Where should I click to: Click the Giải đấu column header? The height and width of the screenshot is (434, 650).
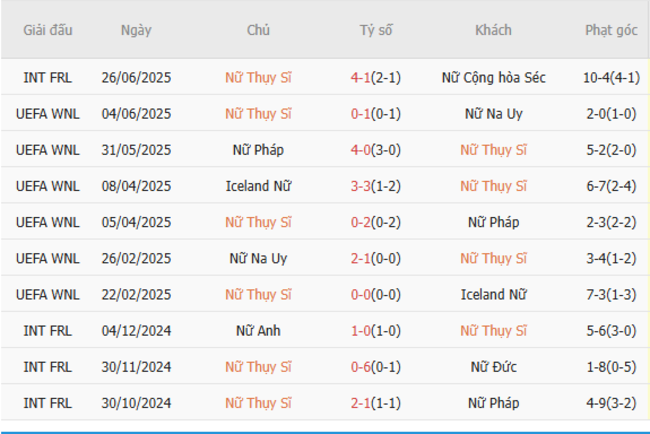coord(48,30)
